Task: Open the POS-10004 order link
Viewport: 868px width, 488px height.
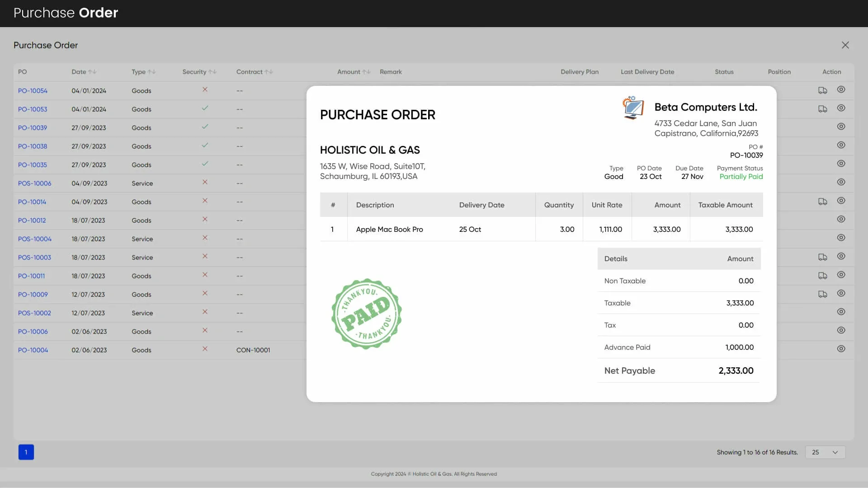Action: point(35,239)
